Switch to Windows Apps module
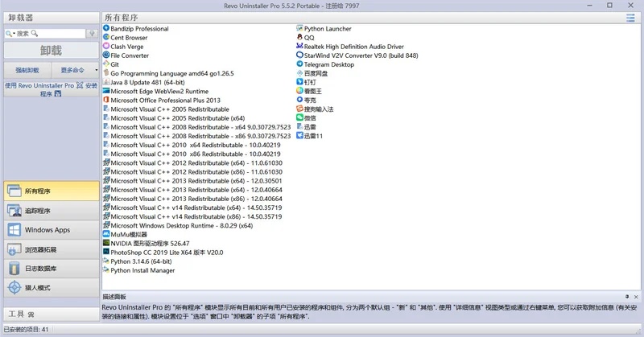Image resolution: width=644 pixels, height=337 pixels. click(52, 230)
